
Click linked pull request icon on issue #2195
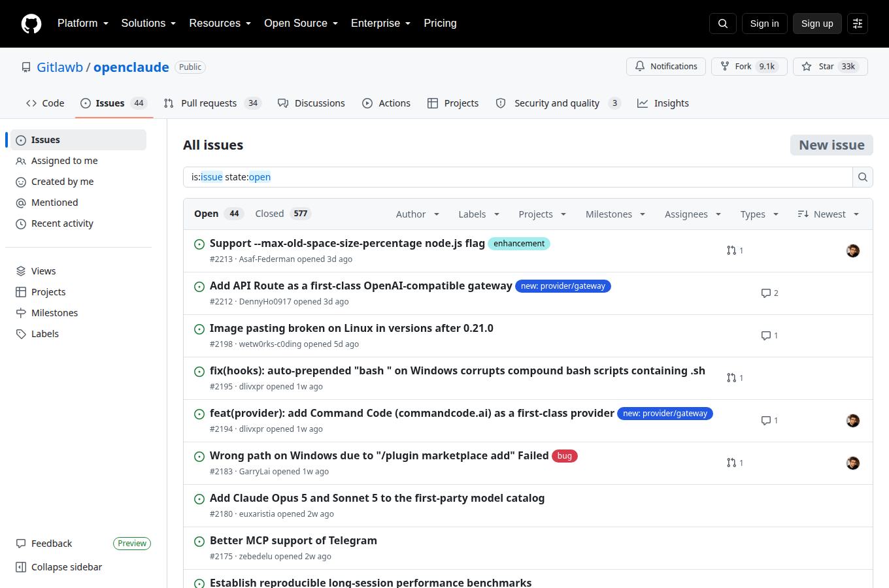[x=731, y=378]
